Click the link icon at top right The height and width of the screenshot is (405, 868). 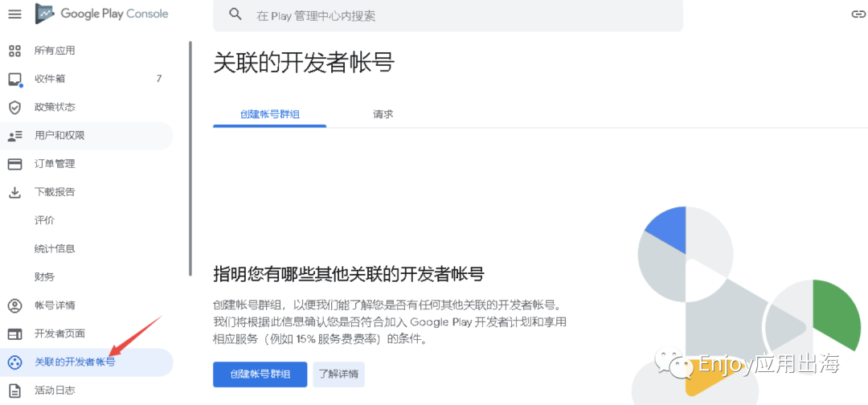tap(858, 15)
